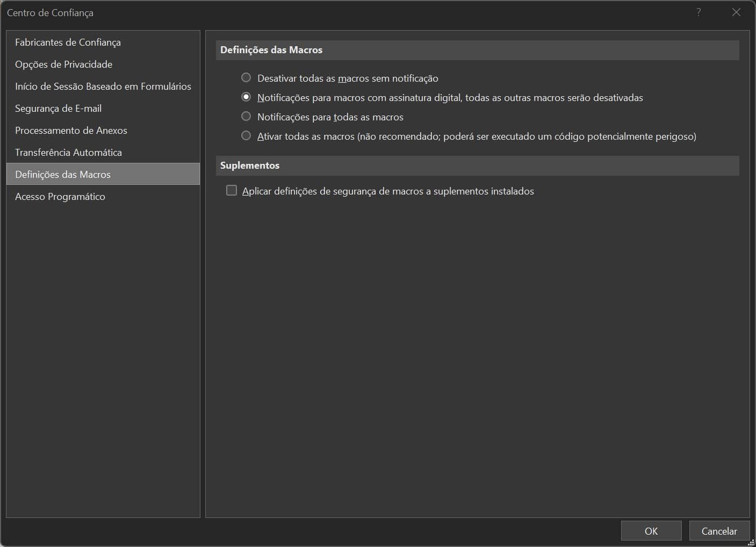Enable Ativar todas as macros option
Viewport: 756px width, 547px height.
246,136
